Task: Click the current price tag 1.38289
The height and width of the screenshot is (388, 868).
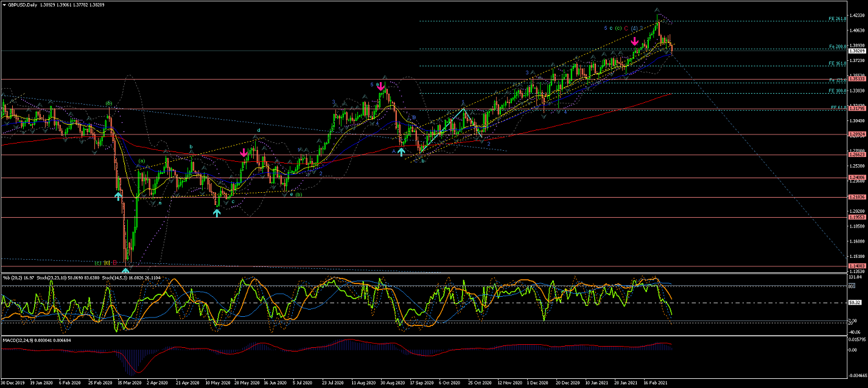Action: pyautogui.click(x=857, y=51)
